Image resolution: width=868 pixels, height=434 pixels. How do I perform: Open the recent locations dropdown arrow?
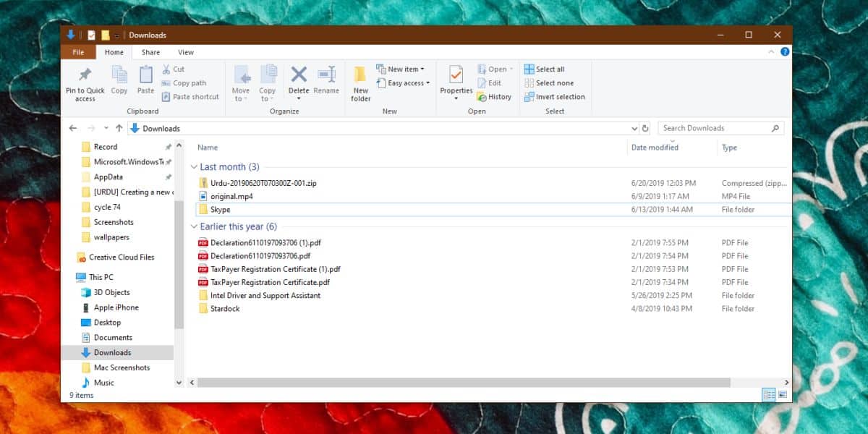[x=106, y=128]
